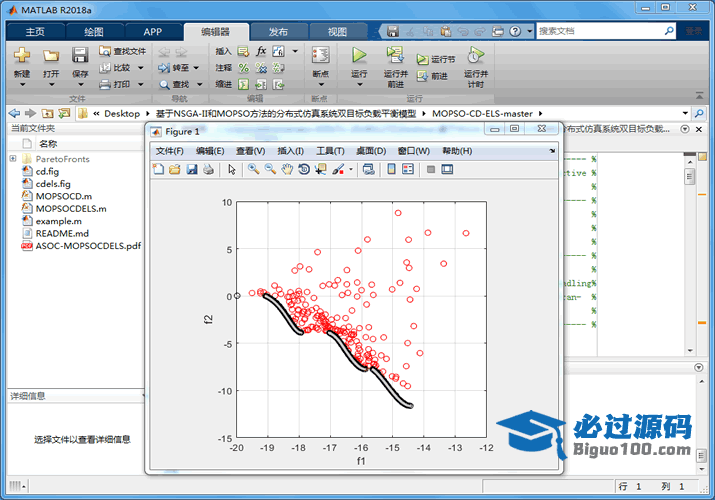Click the show plot tools icon
Viewport: 715px width, 500px height.
coord(447,170)
